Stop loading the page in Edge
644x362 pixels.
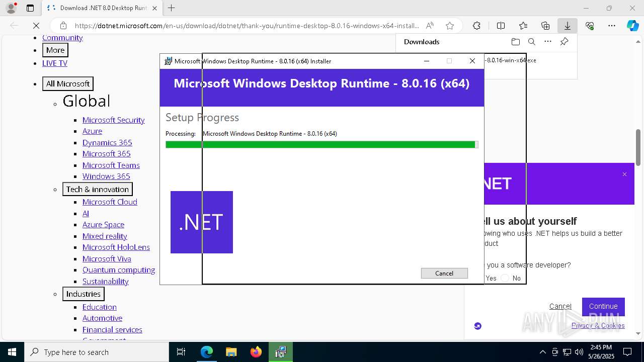pos(36,26)
